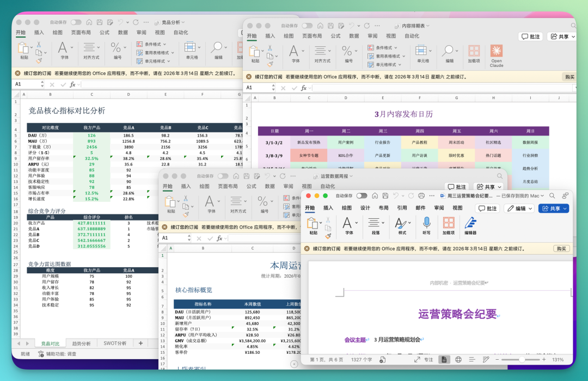
Task: Expand the 样式 Styles dropdown in Word
Action: [x=409, y=223]
